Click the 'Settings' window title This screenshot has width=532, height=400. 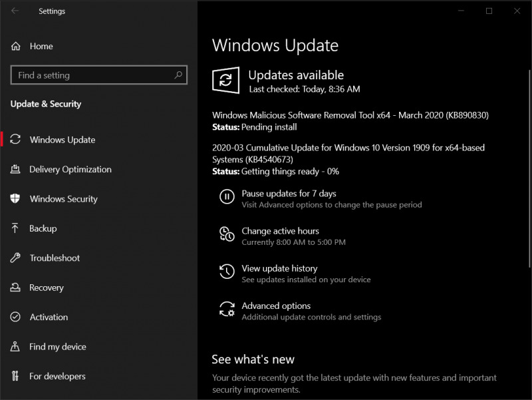pyautogui.click(x=52, y=11)
